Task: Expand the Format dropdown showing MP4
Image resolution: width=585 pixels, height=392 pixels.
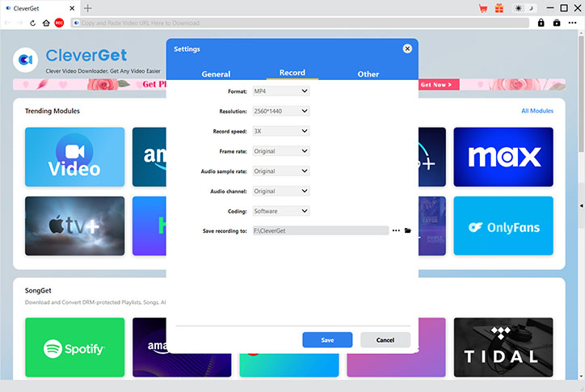Action: (x=281, y=91)
